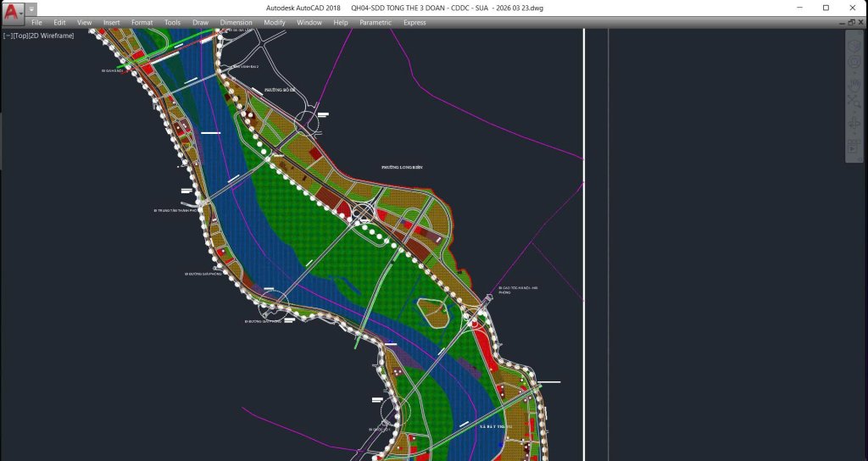The image size is (868, 461).
Task: Open the Format menu
Action: click(x=142, y=23)
